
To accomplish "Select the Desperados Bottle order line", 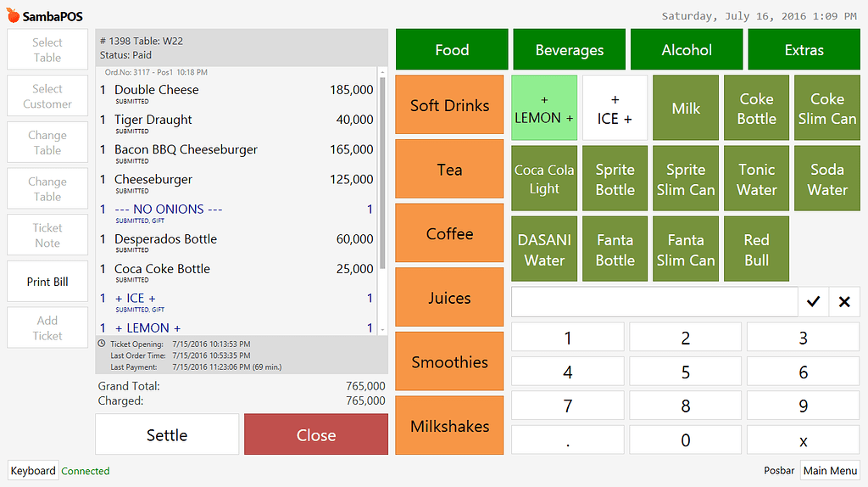I will coord(238,243).
